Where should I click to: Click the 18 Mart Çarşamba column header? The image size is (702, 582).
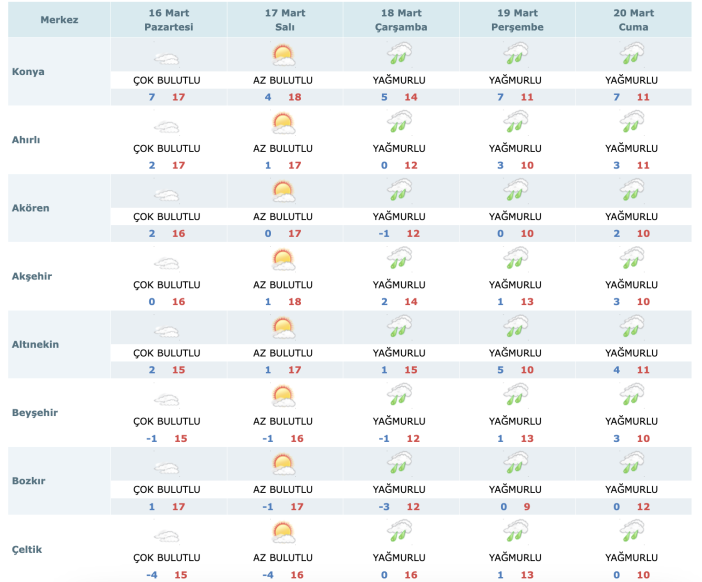point(400,20)
